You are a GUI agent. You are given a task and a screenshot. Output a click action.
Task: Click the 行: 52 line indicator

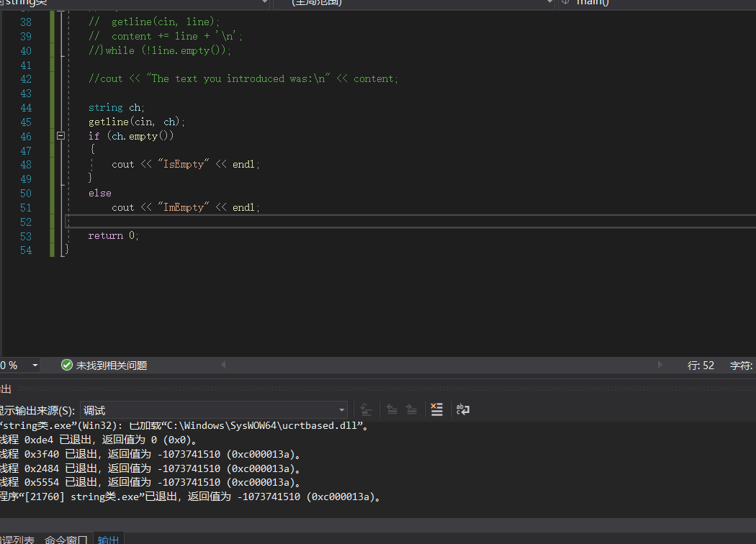tap(701, 366)
